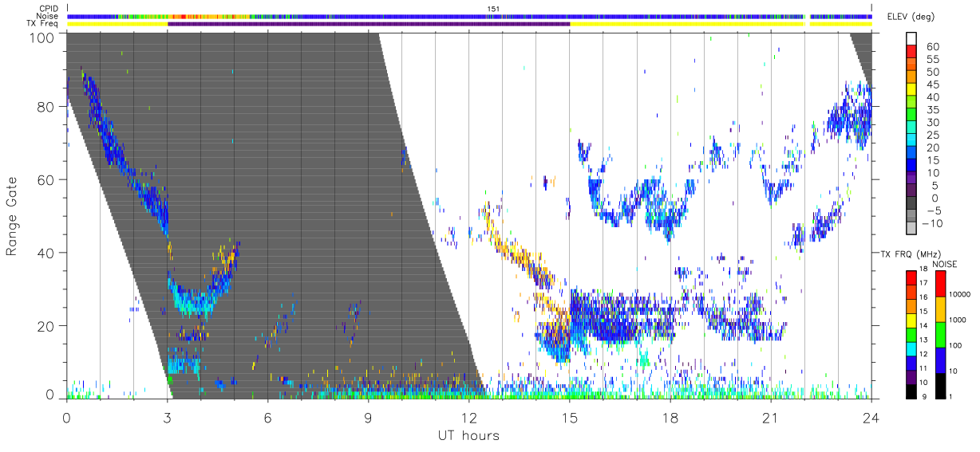This screenshot has height=452, width=980.
Task: Click the 20 tick on the Range Gate axis
Action: coord(46,326)
